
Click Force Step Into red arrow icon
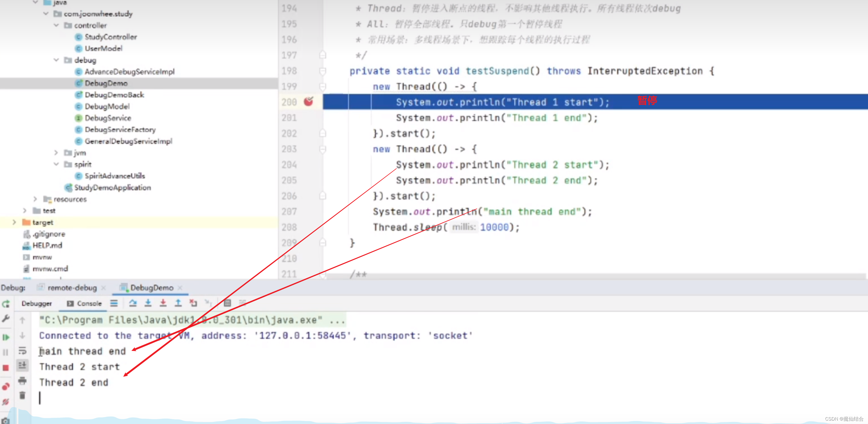pos(163,303)
